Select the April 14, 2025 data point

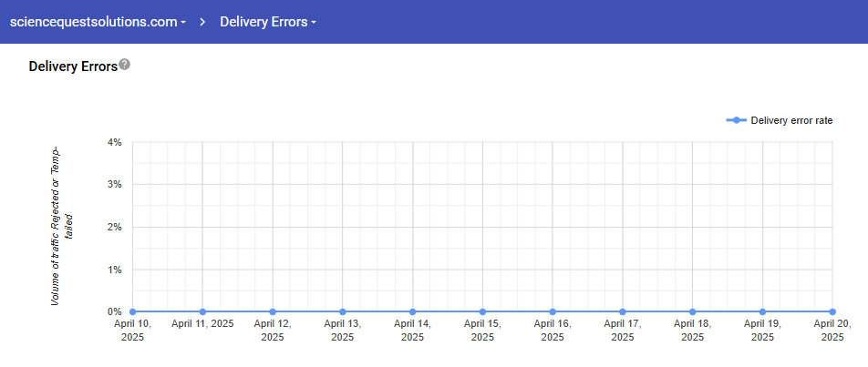[412, 311]
